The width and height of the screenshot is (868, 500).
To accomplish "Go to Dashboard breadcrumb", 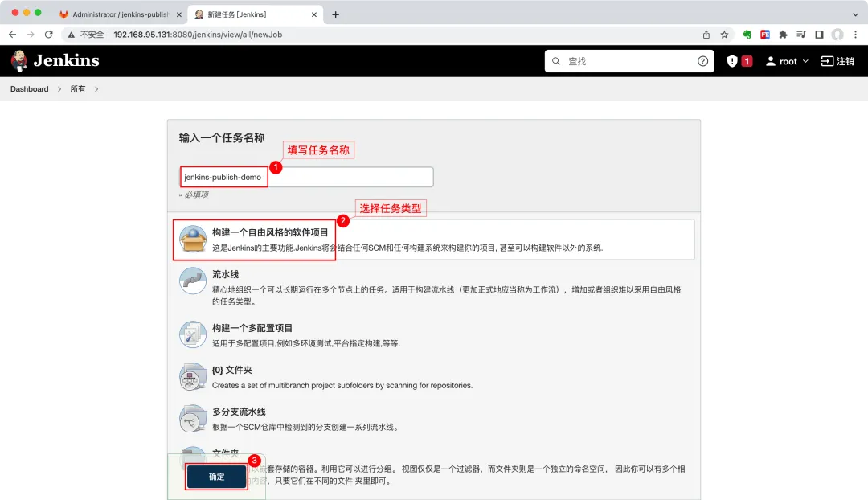I will pyautogui.click(x=30, y=88).
